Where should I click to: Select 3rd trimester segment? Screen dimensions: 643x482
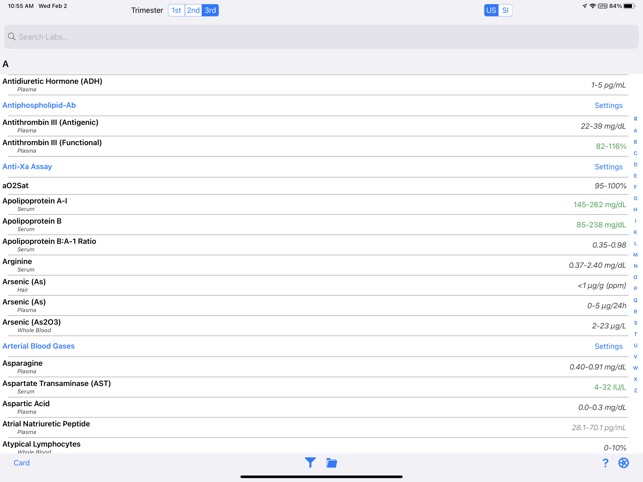[x=210, y=10]
